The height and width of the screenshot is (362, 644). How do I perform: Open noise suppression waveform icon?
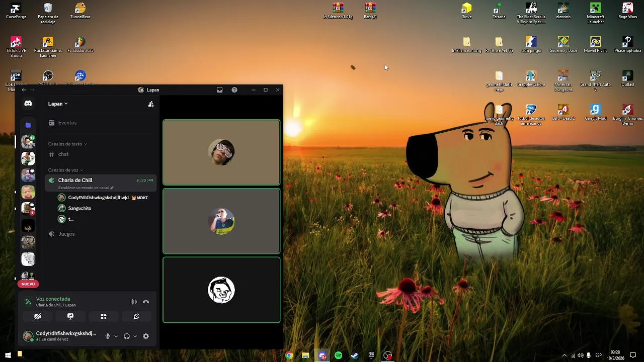tap(134, 302)
